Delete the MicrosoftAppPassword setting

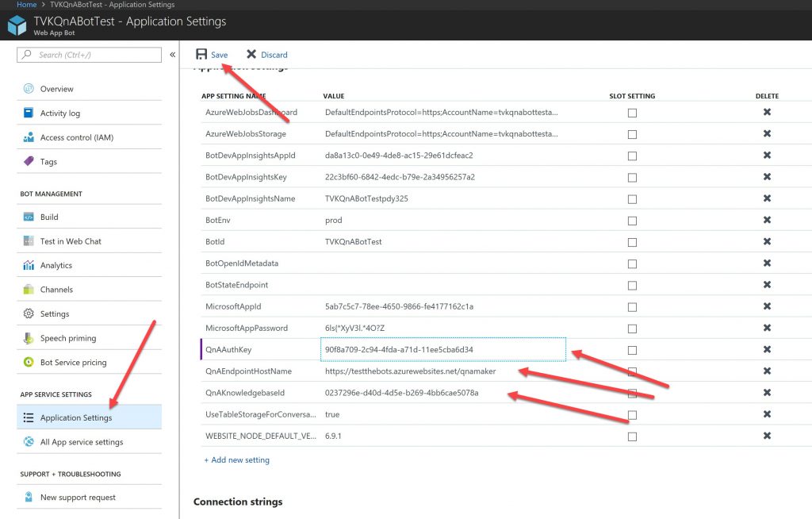tap(767, 328)
